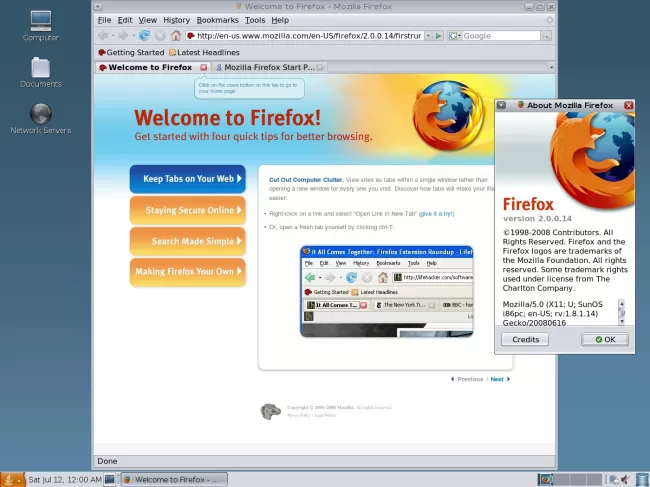650x487 pixels.
Task: Close the Welcome to Firefox tab
Action: tap(204, 67)
